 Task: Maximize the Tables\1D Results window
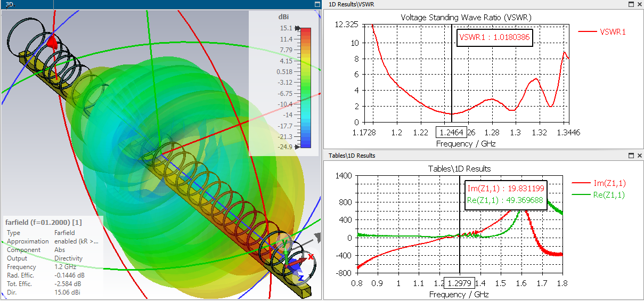631,156
